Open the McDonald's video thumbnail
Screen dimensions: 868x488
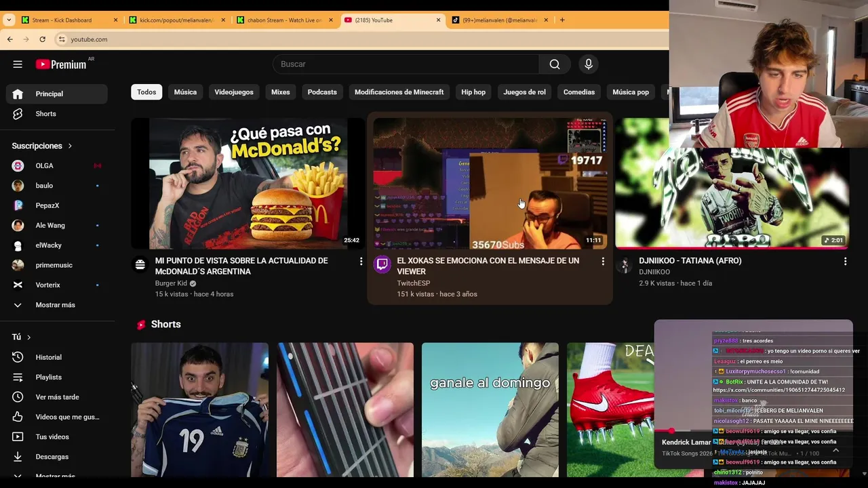click(x=248, y=184)
